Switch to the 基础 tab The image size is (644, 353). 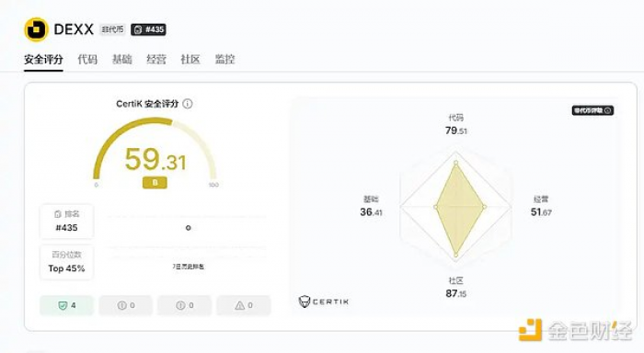coord(122,60)
